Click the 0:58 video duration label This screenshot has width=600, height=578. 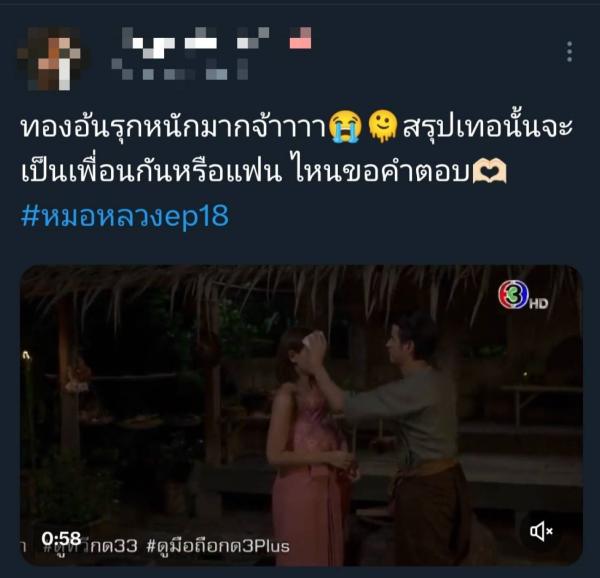(61, 539)
